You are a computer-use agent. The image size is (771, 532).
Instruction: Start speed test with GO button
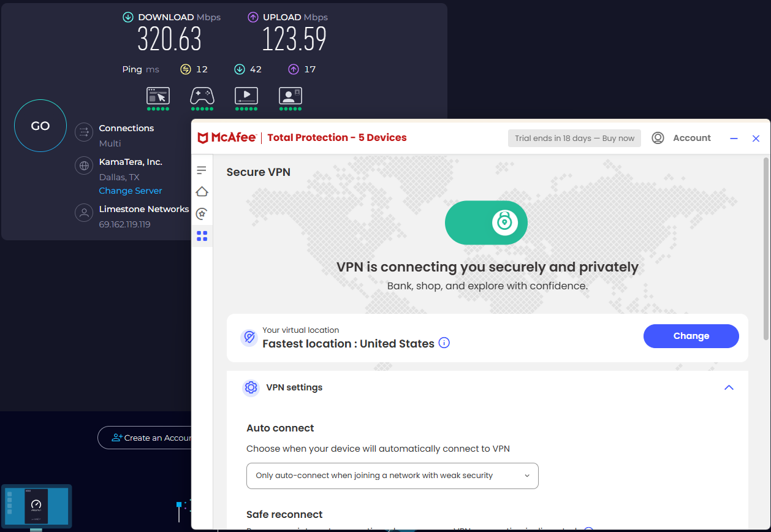pos(40,125)
